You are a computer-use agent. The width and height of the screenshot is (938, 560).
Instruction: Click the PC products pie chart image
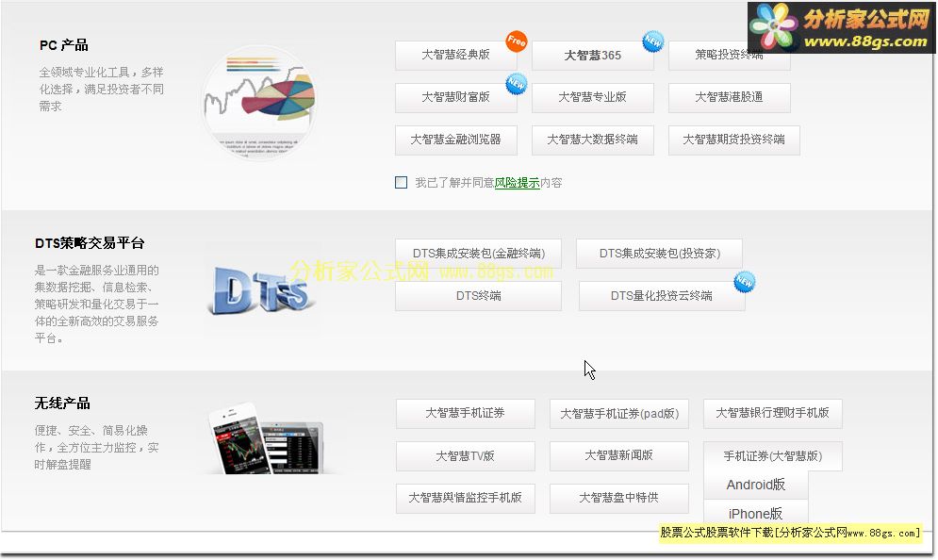click(x=259, y=103)
